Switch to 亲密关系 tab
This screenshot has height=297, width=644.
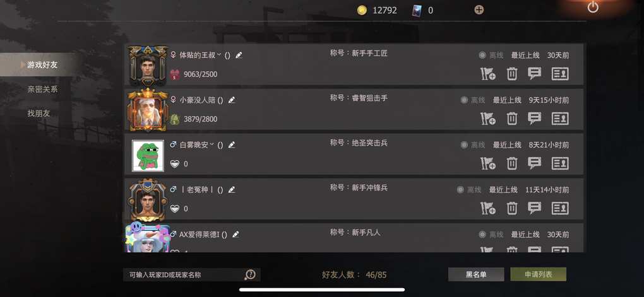point(42,89)
